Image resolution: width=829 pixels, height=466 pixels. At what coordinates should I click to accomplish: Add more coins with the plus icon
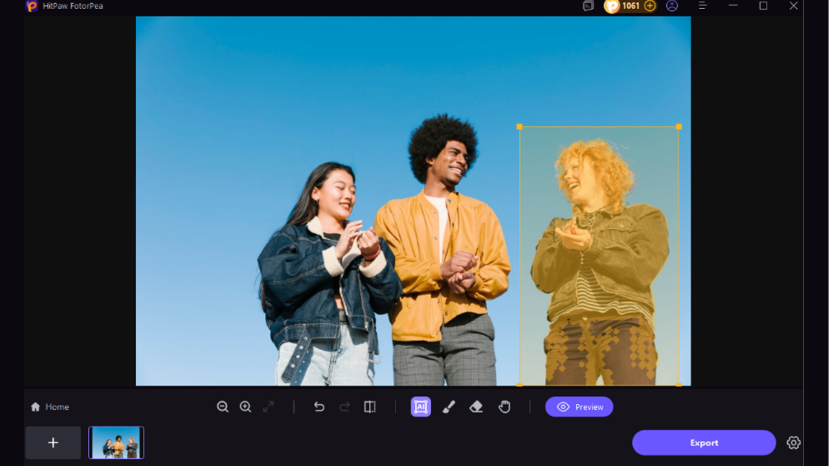click(650, 6)
